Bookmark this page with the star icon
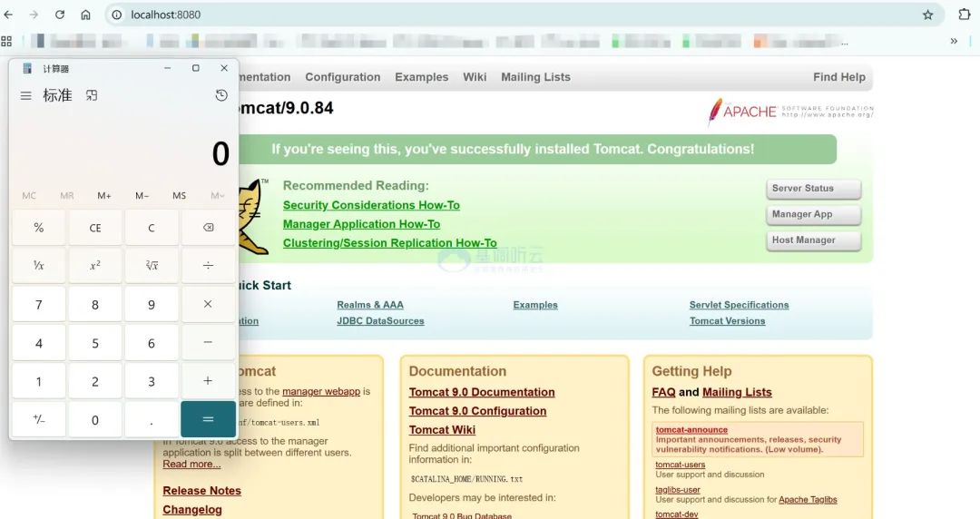 tap(927, 15)
